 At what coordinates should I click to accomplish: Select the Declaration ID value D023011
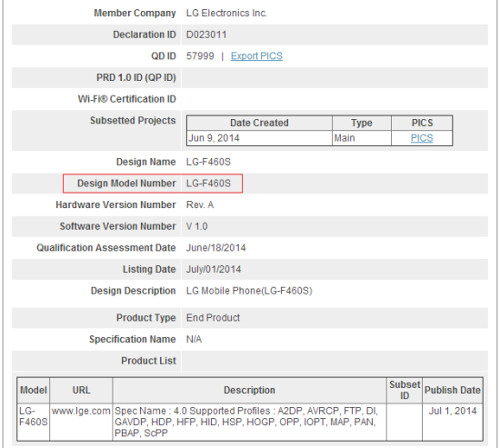point(206,35)
